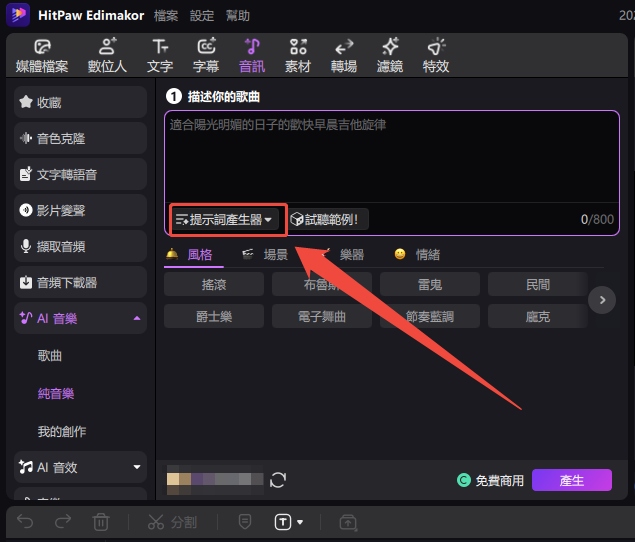Viewport: 635px width, 542px height.
Task: Click the 試聽範例! button
Action: 328,220
